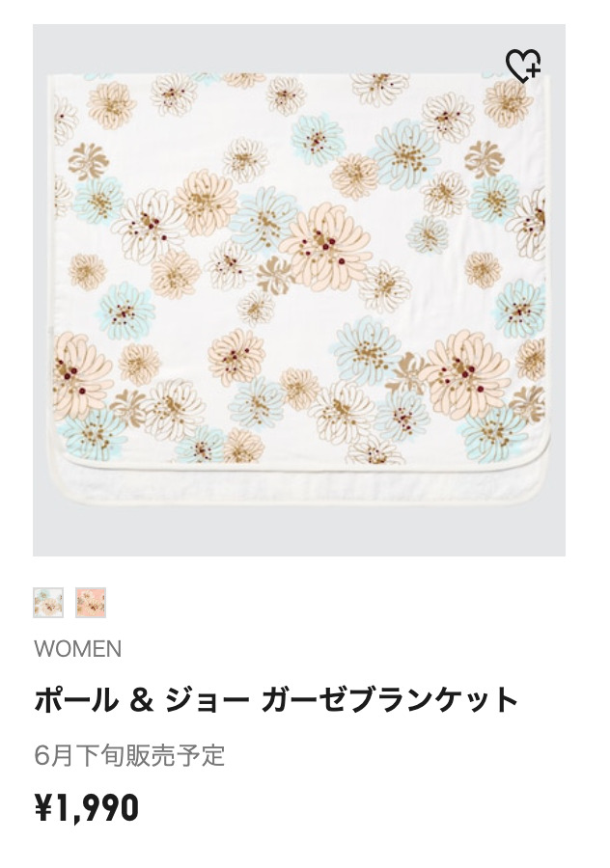Click the ampersand in product title
The width and height of the screenshot is (610, 868).
tap(141, 700)
